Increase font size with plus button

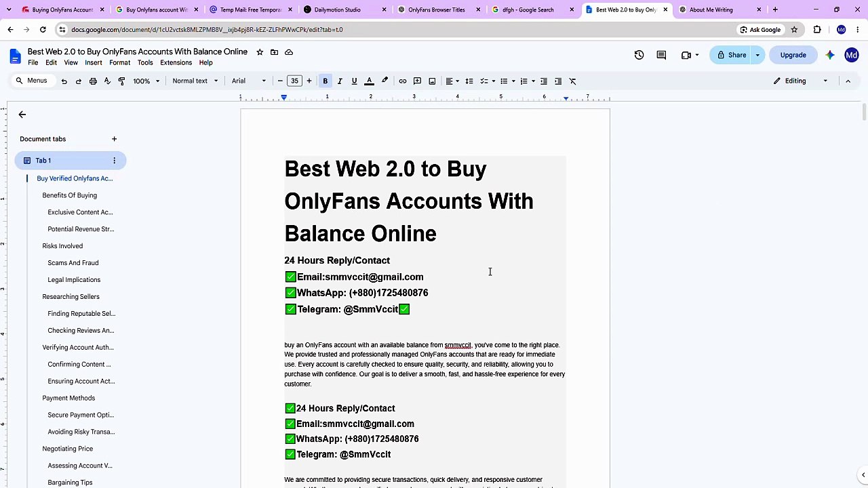309,81
